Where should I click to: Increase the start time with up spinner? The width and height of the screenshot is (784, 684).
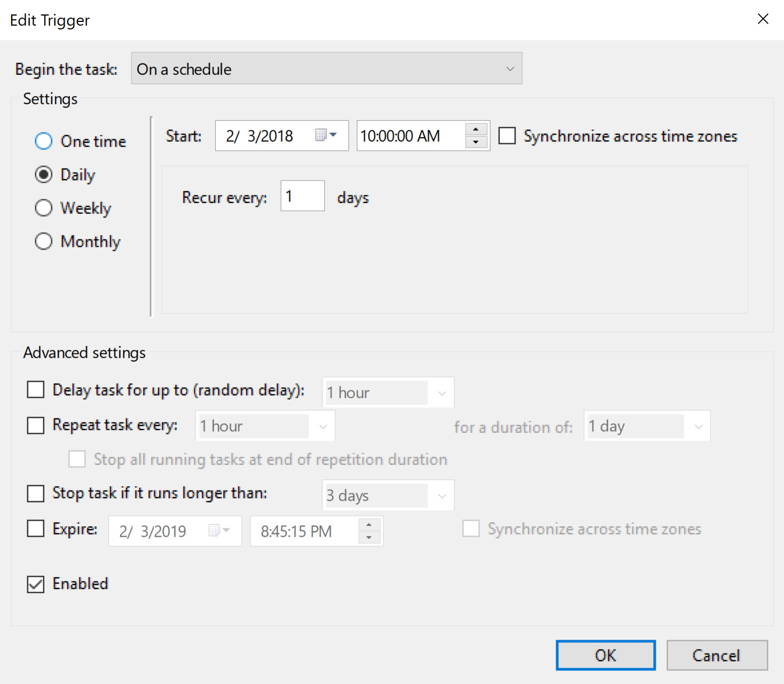[476, 129]
